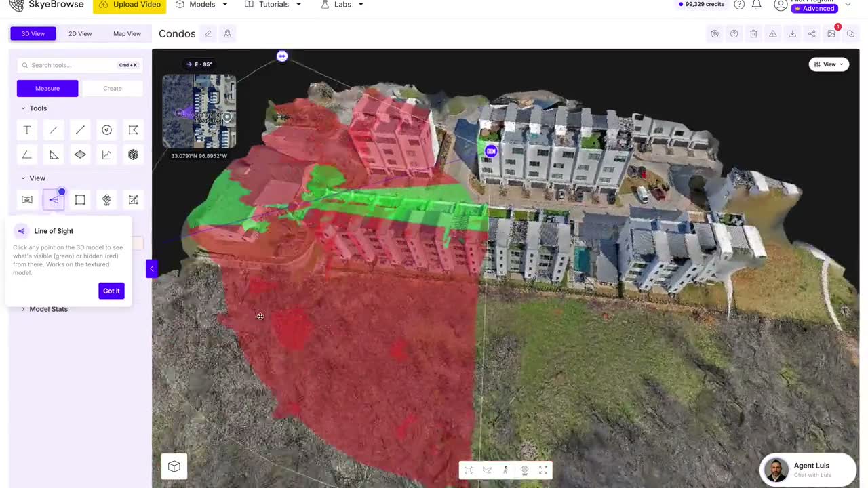Click the 33.0791°N 96.8952°W coordinates
This screenshot has width=868, height=488.
click(x=199, y=156)
